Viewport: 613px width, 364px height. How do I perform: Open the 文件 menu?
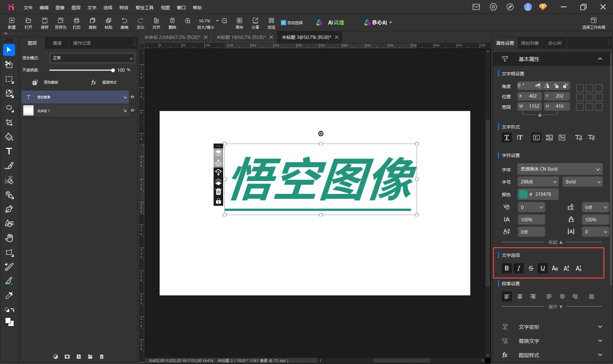(x=28, y=8)
